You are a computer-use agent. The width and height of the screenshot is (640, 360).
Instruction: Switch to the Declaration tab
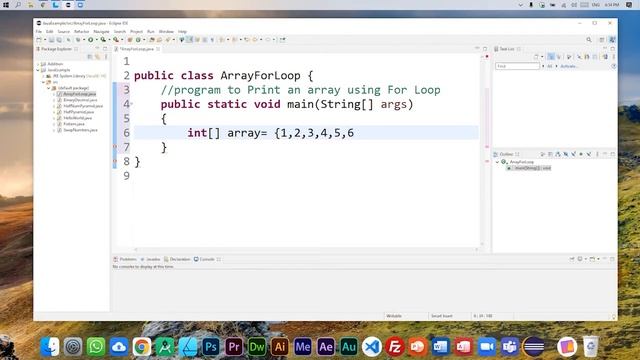[177, 259]
